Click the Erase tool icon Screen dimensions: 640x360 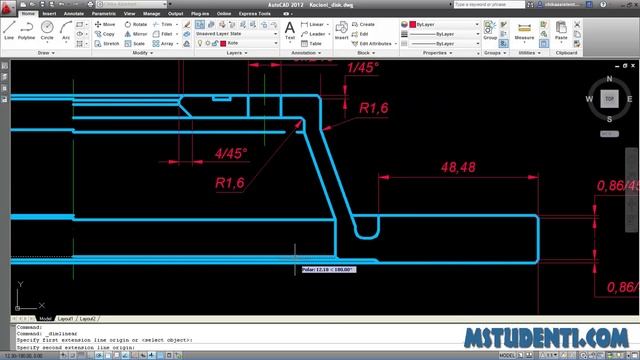pos(187,24)
